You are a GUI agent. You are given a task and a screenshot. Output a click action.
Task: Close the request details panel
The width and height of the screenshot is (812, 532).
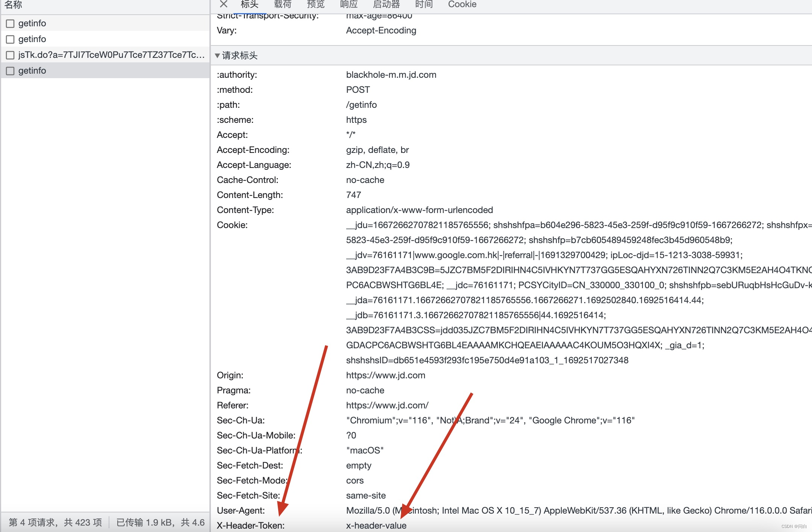[x=224, y=4]
